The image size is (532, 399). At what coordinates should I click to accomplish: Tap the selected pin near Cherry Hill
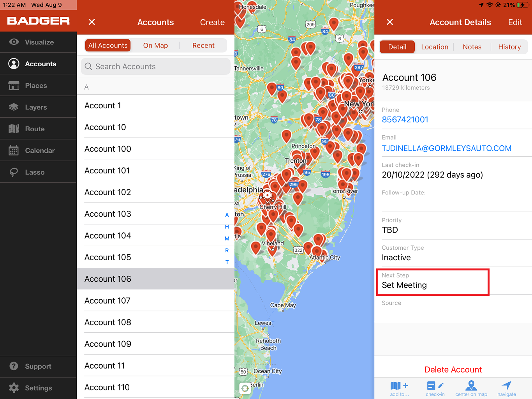pos(268,197)
